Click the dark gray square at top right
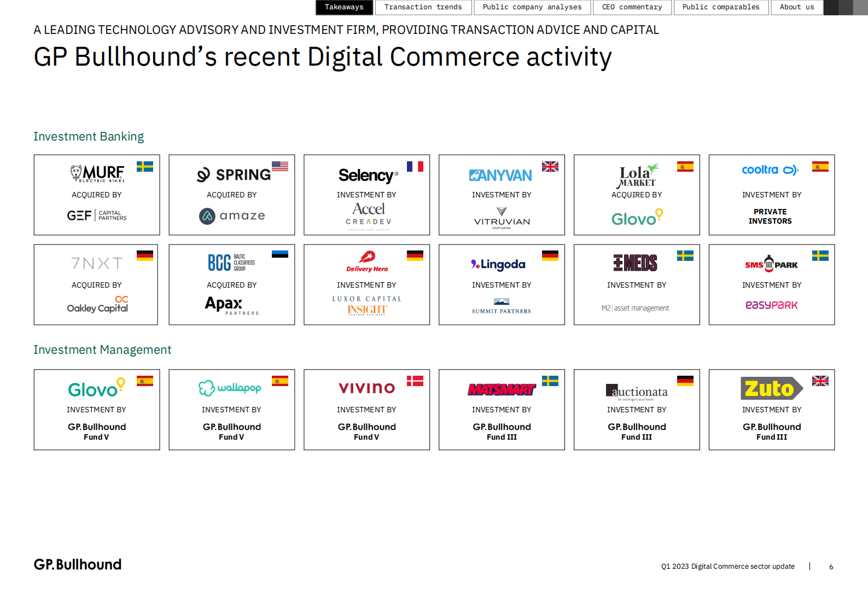This screenshot has width=868, height=601. pos(845,7)
